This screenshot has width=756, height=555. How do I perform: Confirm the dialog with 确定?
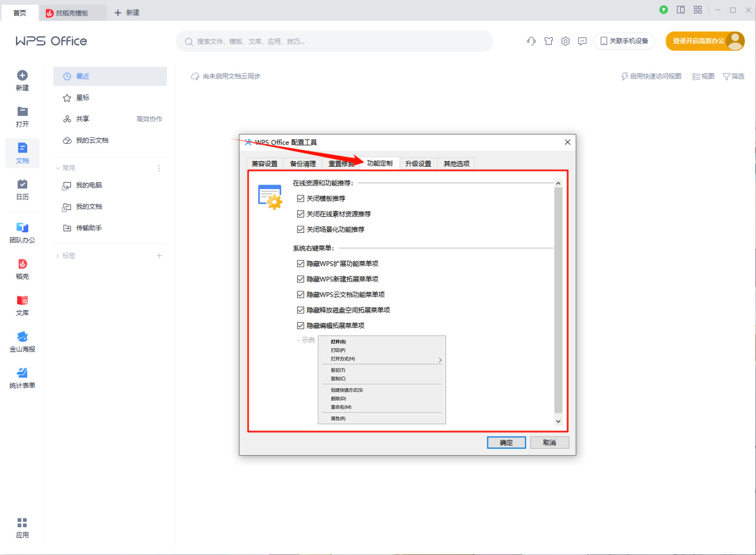tap(506, 443)
